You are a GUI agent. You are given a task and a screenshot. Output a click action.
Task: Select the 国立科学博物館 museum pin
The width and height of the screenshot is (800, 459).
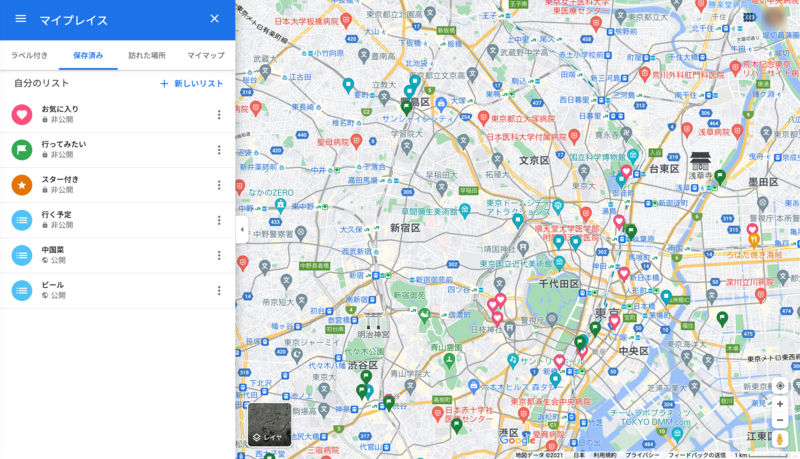tap(633, 155)
